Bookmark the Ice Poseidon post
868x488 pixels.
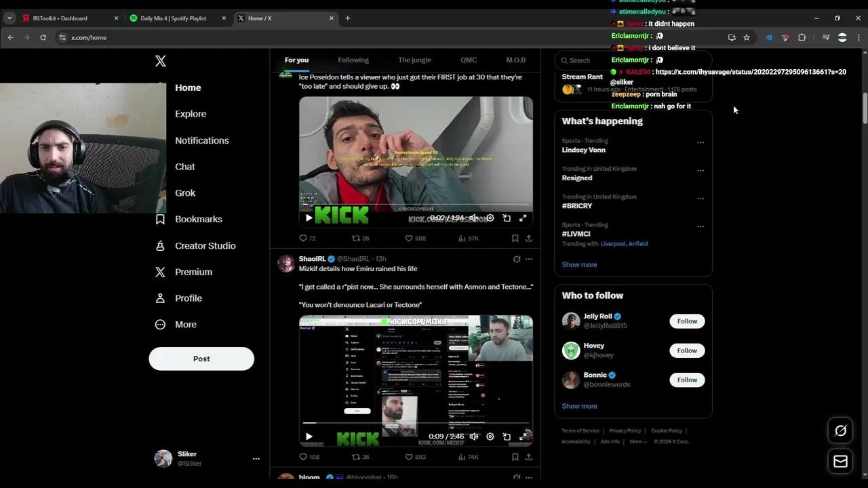515,239
